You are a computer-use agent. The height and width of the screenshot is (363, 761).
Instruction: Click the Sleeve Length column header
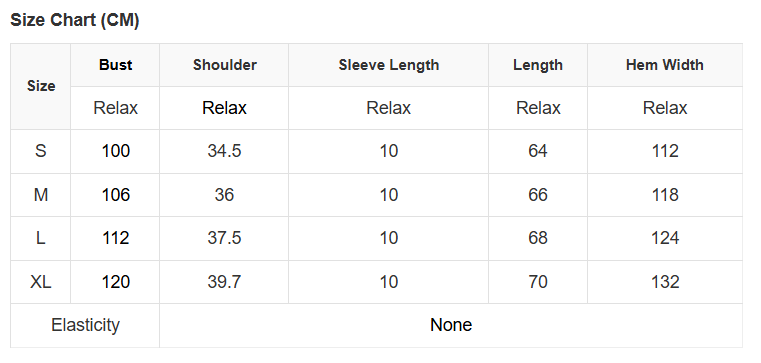click(x=389, y=65)
